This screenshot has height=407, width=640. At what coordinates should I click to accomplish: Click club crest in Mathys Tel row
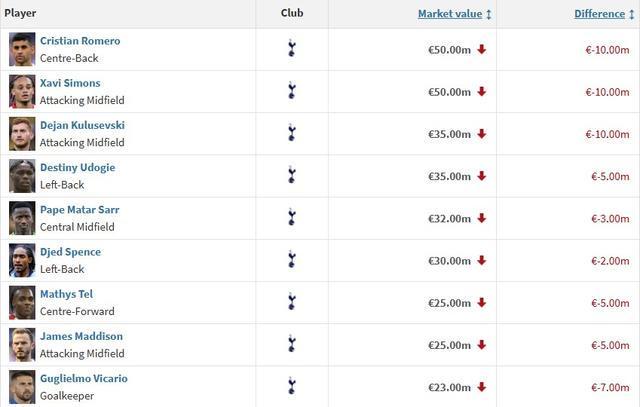pyautogui.click(x=291, y=302)
